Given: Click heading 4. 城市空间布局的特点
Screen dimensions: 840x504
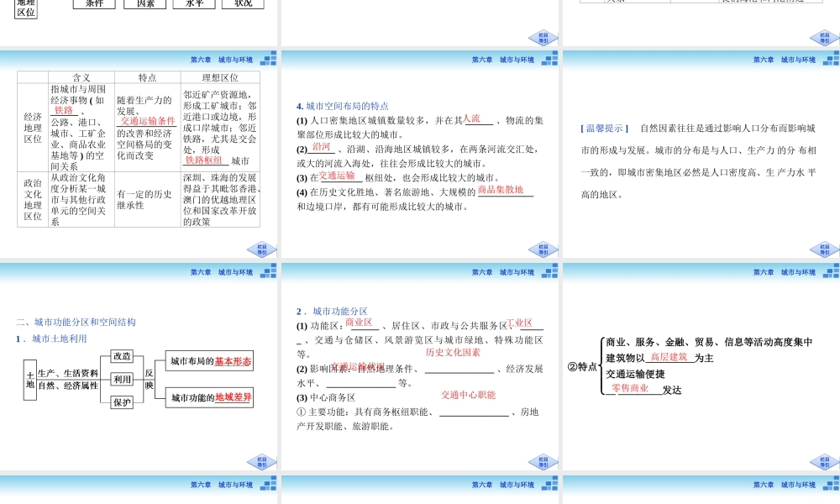Looking at the screenshot, I should point(343,106).
